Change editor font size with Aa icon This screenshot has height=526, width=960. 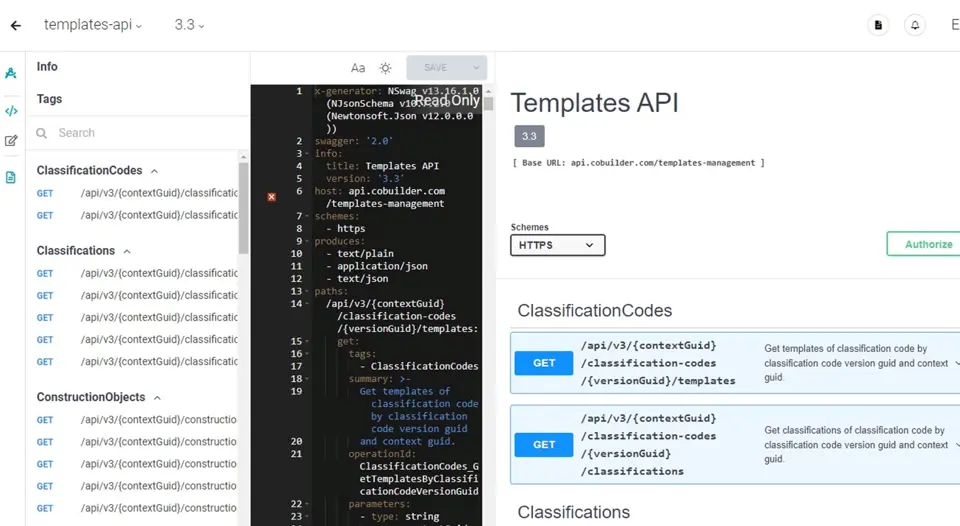click(x=358, y=68)
